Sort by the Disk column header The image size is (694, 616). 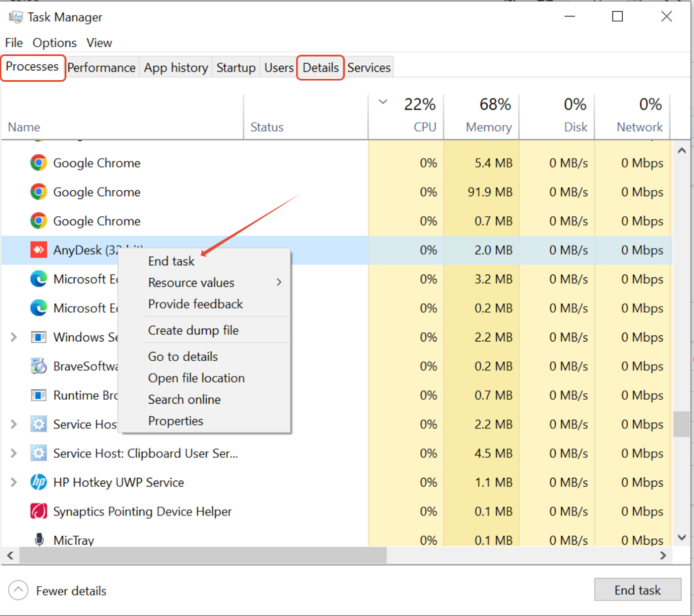coord(557,117)
